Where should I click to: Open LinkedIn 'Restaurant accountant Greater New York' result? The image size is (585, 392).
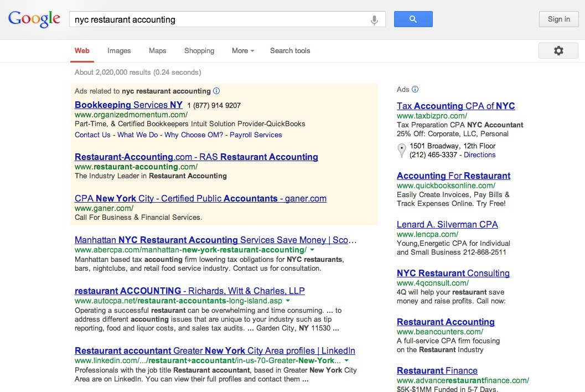click(x=215, y=350)
